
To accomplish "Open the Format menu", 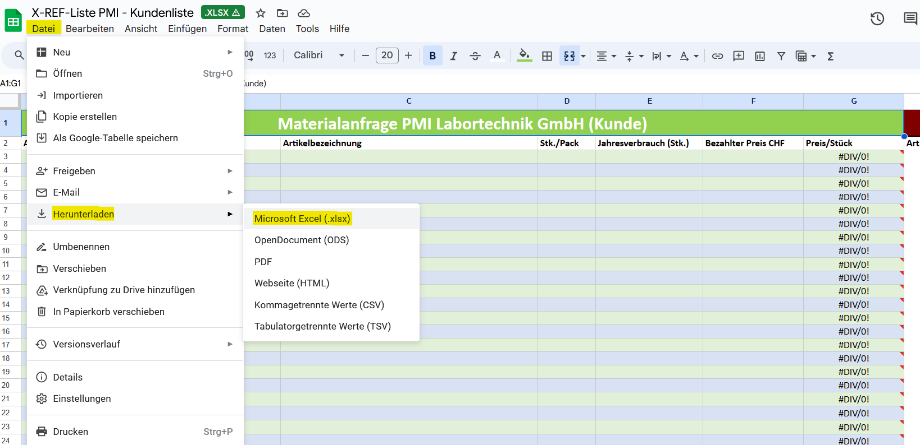I will [x=232, y=28].
